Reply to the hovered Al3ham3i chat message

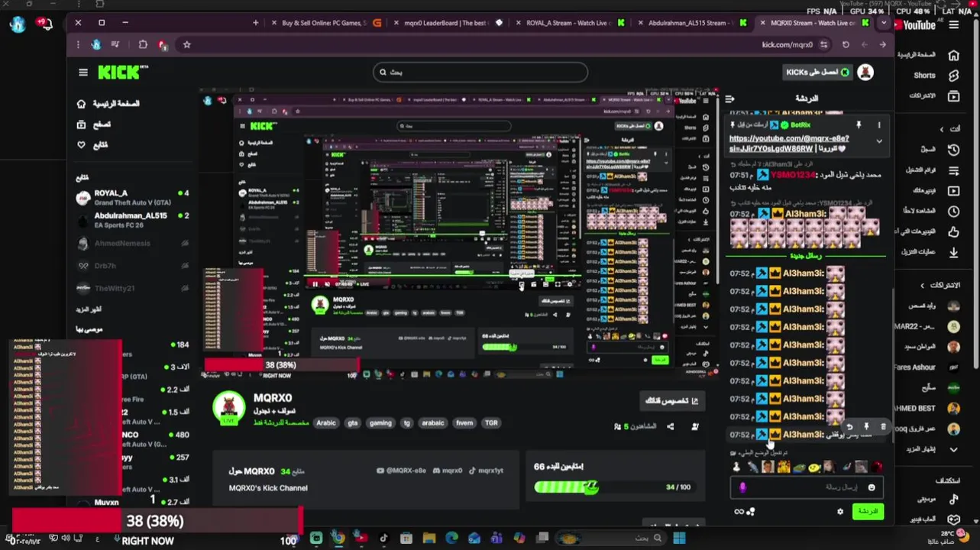click(850, 427)
